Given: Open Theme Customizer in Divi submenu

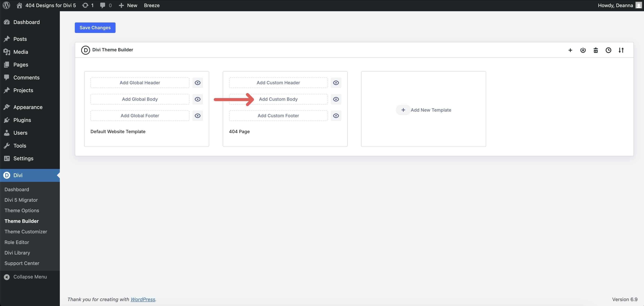Looking at the screenshot, I should [x=26, y=232].
